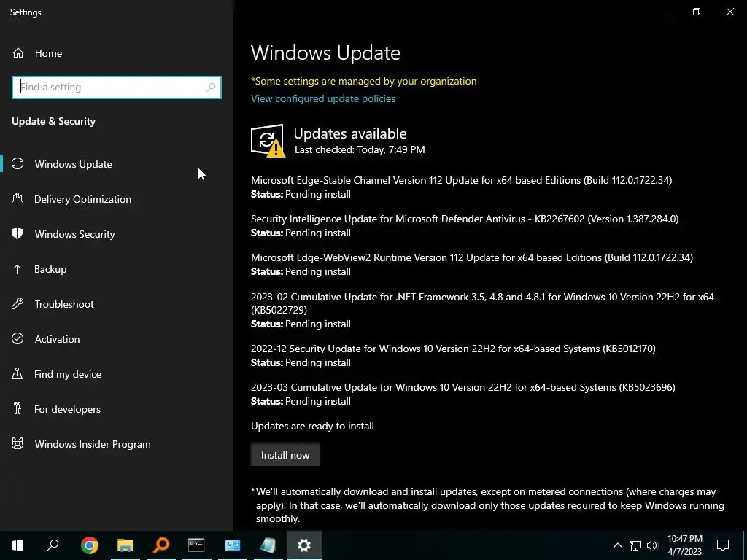The height and width of the screenshot is (560, 747).
Task: Select the For developers tools icon
Action: pos(18,408)
